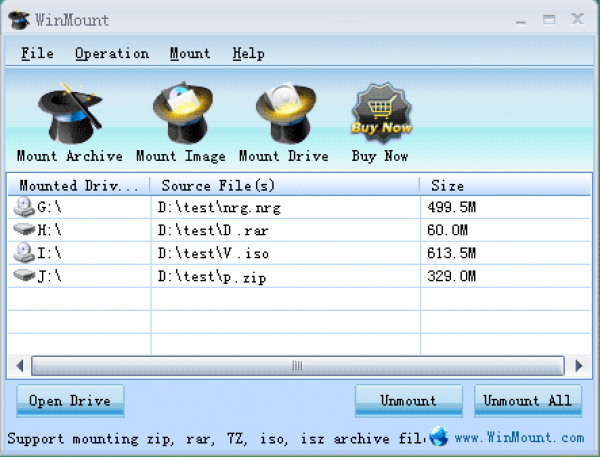Screen dimensions: 600x457
Task: Close the WinMount window
Action: [577, 19]
